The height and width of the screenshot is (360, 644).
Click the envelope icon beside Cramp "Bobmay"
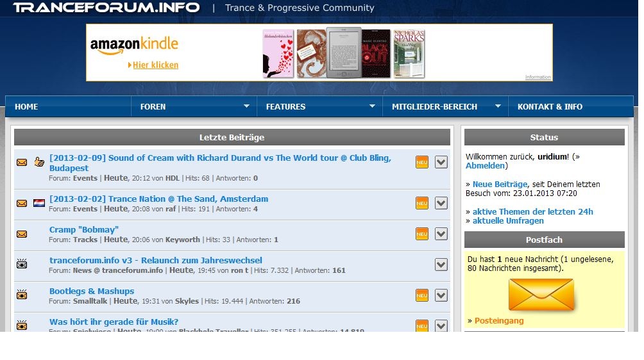point(22,234)
